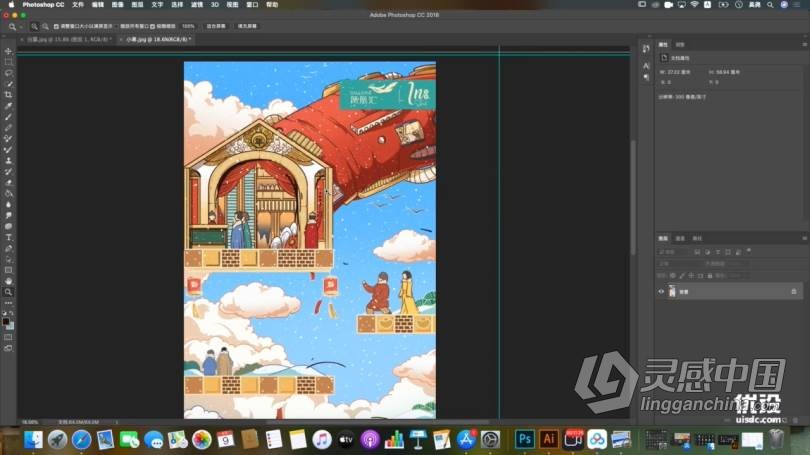
Task: Open layer blending mode dropdown
Action: 679,264
